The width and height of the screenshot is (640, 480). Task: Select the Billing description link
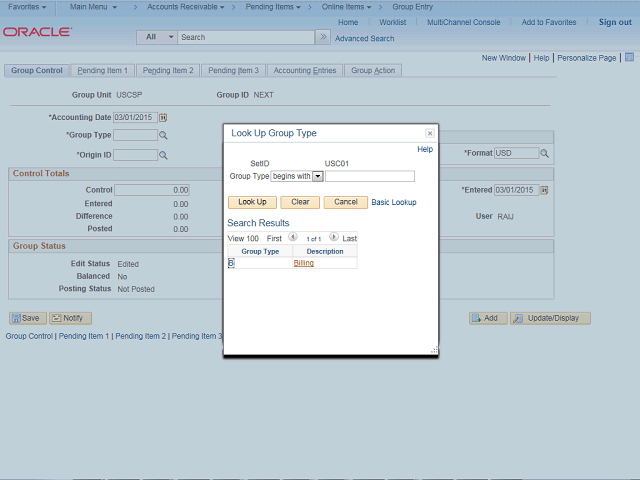303,263
